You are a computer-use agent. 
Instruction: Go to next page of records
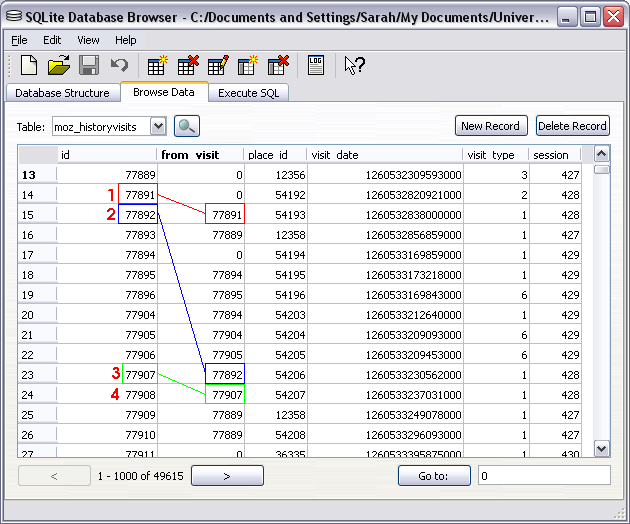coord(227,476)
